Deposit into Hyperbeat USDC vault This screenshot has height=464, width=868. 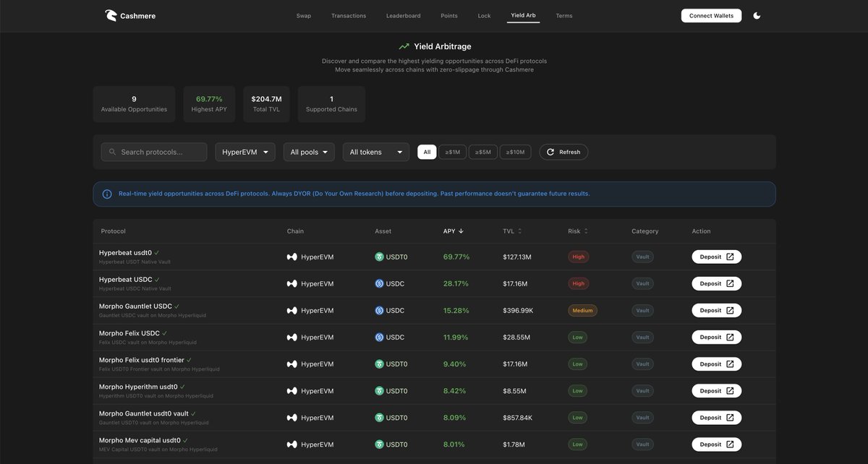point(717,283)
